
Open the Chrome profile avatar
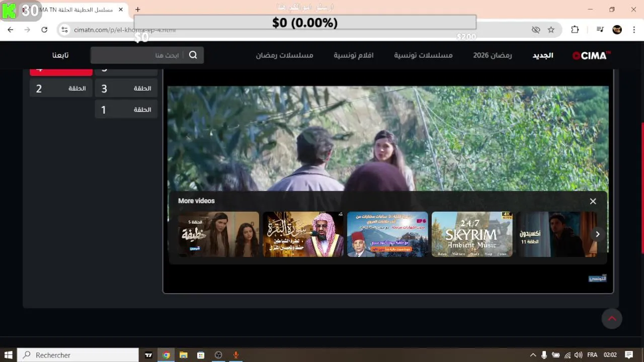tap(617, 30)
